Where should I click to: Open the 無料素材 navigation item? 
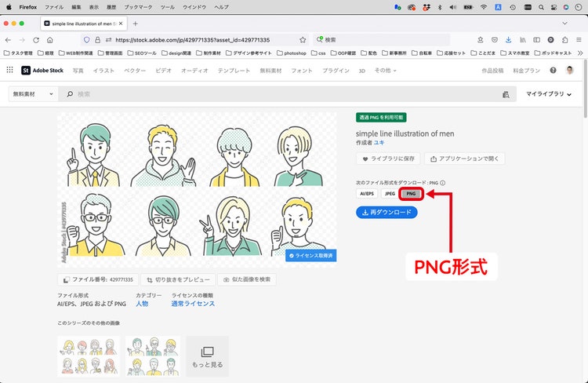coord(270,71)
